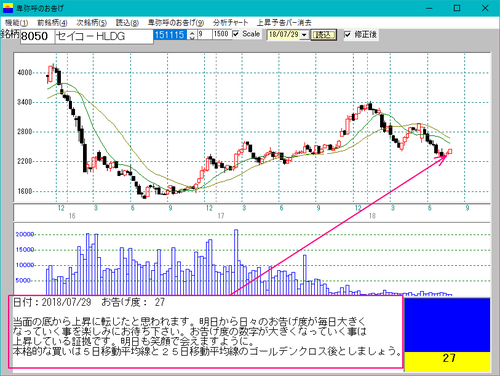Image resolution: width=500 pixels, height=376 pixels.
Task: Click the field containing 1500
Action: pyautogui.click(x=221, y=34)
